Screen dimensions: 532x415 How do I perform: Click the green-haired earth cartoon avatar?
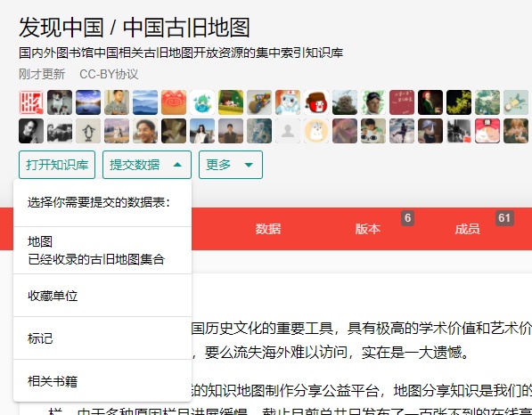coord(202,102)
